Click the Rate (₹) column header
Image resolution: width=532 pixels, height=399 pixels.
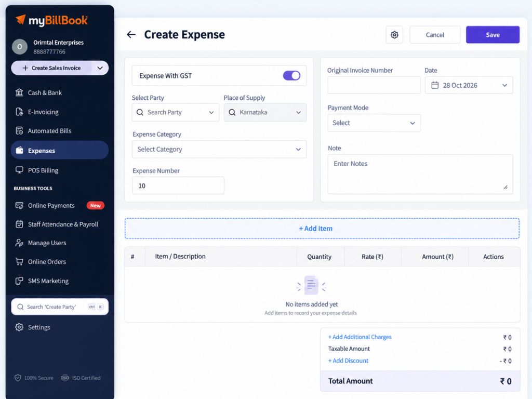(372, 257)
